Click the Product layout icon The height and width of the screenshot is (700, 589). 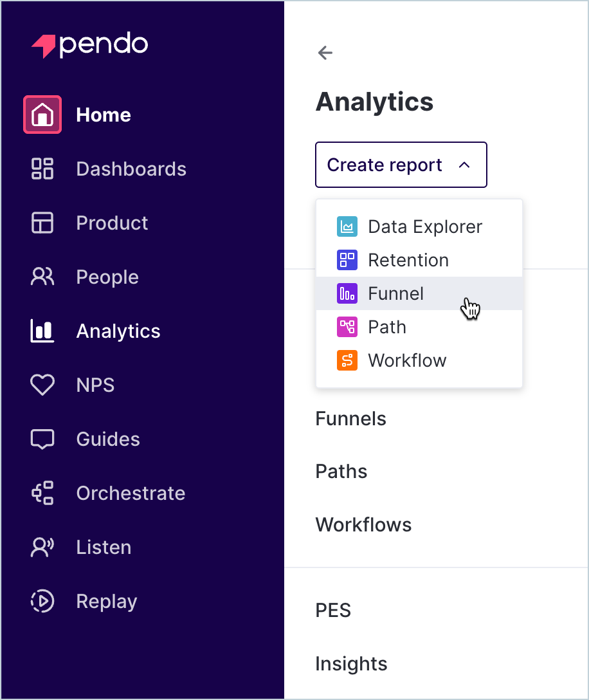point(42,223)
